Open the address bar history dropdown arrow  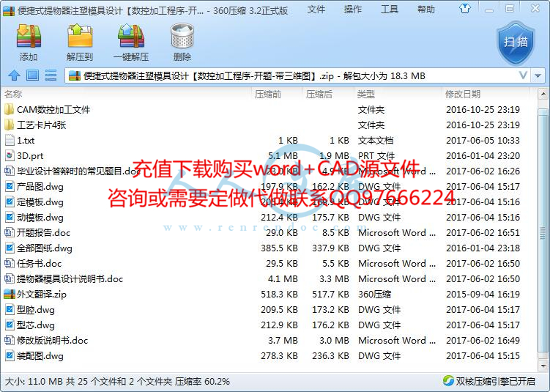(x=538, y=75)
